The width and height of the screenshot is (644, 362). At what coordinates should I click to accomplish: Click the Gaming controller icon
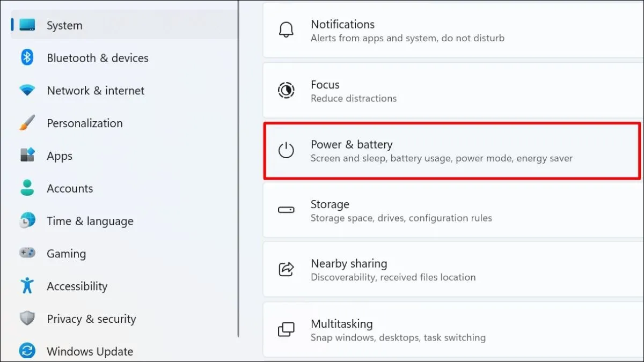[x=27, y=253]
